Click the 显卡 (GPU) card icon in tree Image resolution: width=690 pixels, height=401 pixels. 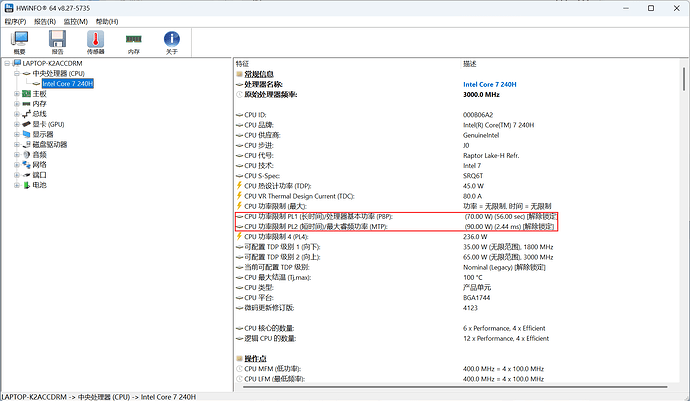(25, 124)
